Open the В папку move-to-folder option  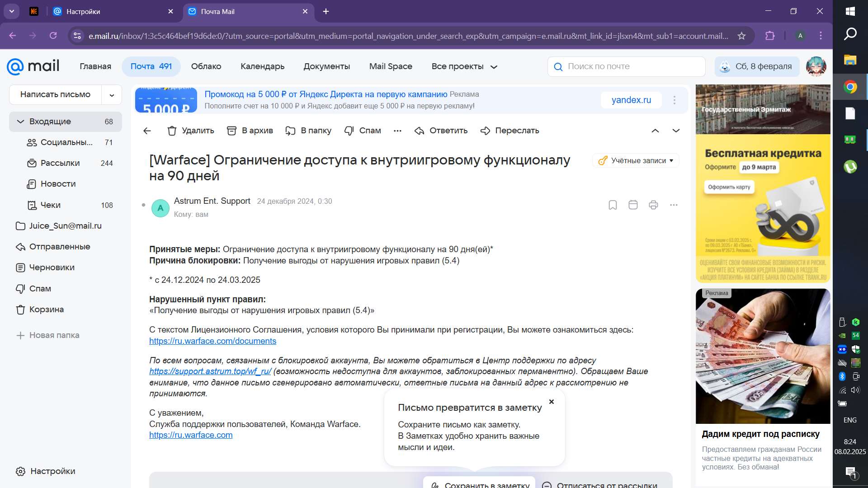tap(308, 131)
